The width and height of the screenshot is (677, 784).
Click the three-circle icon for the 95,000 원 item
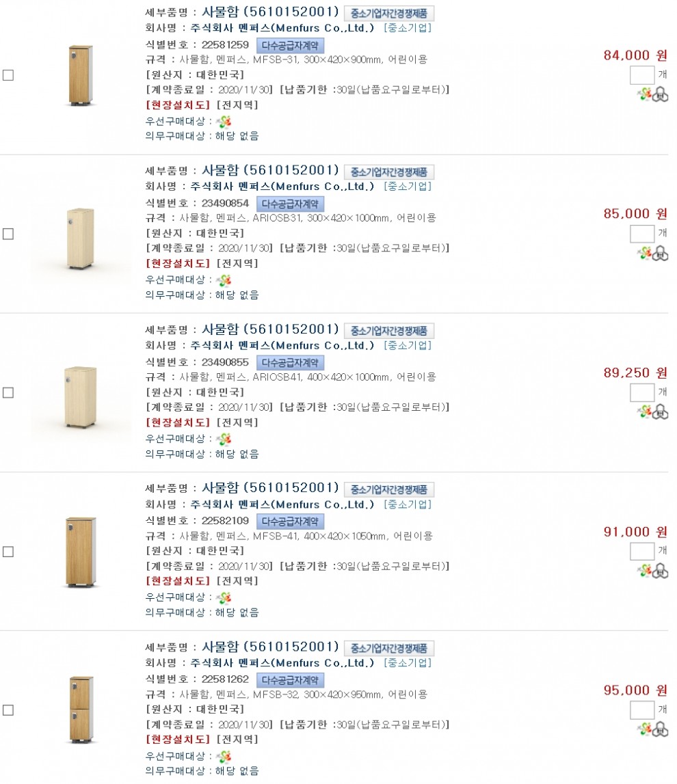[660, 729]
